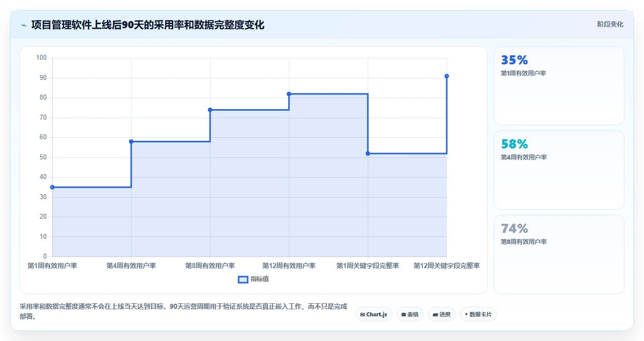Click the data point for 第1周关键字段完整率
The image size is (644, 341).
pyautogui.click(x=368, y=153)
